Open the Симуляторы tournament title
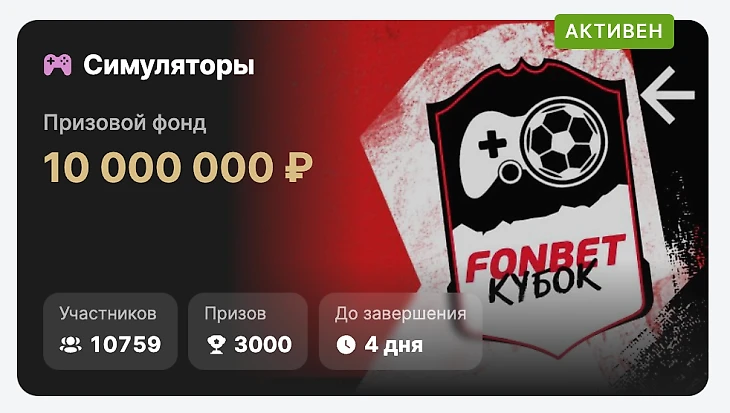Image resolution: width=730 pixels, height=413 pixels. (x=169, y=65)
